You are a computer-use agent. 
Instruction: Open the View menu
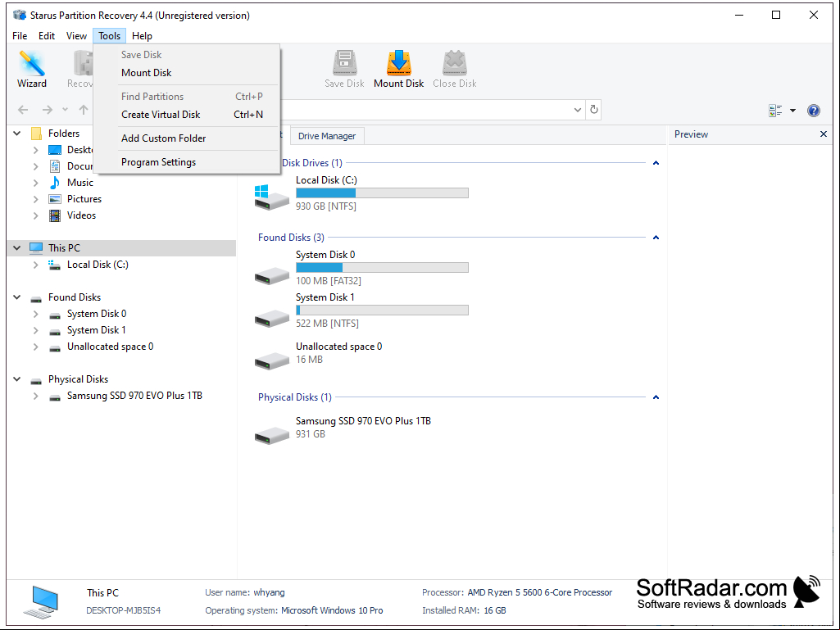coord(76,36)
